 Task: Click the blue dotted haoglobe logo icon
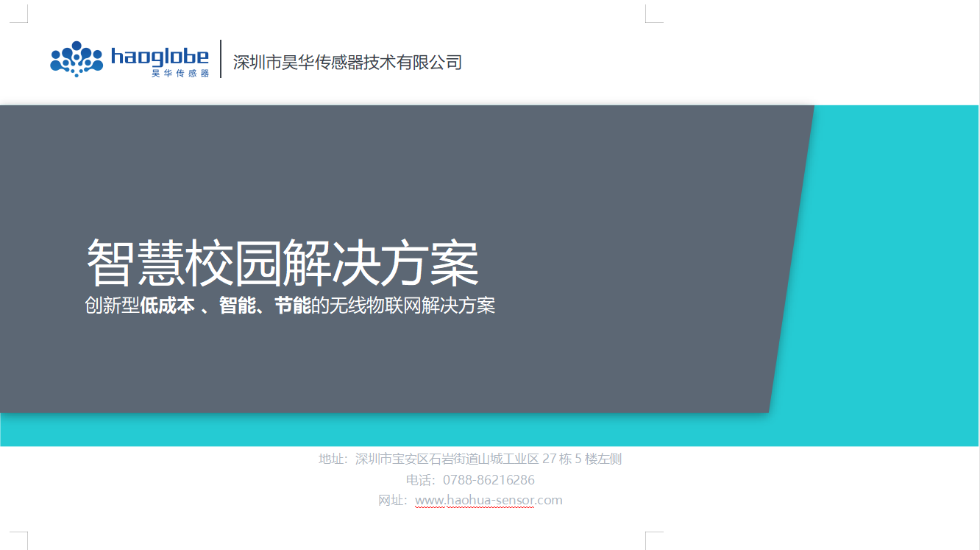[76, 59]
